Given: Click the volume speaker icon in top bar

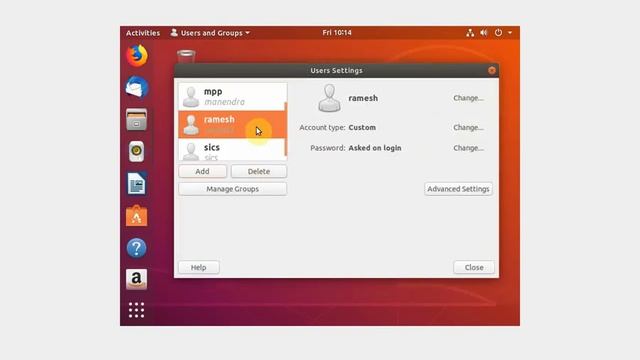Looking at the screenshot, I should (x=484, y=33).
